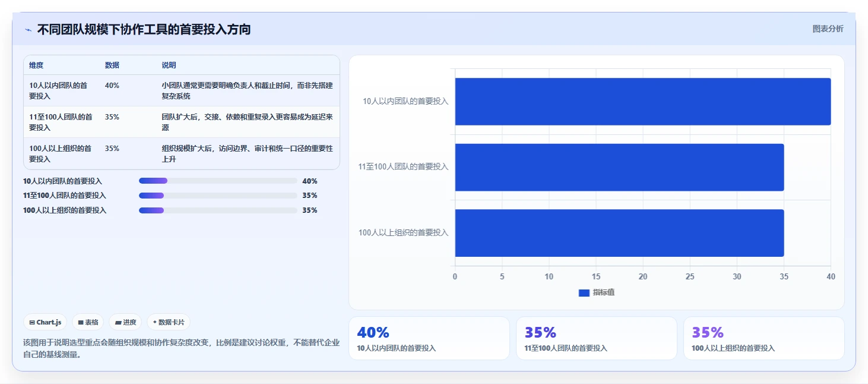Click the blue 指标值 legend color box
Image resolution: width=868 pixels, height=384 pixels.
coord(584,292)
